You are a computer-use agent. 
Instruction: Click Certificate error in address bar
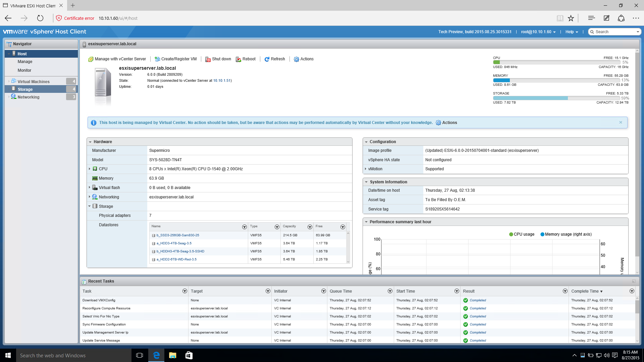[x=79, y=18]
